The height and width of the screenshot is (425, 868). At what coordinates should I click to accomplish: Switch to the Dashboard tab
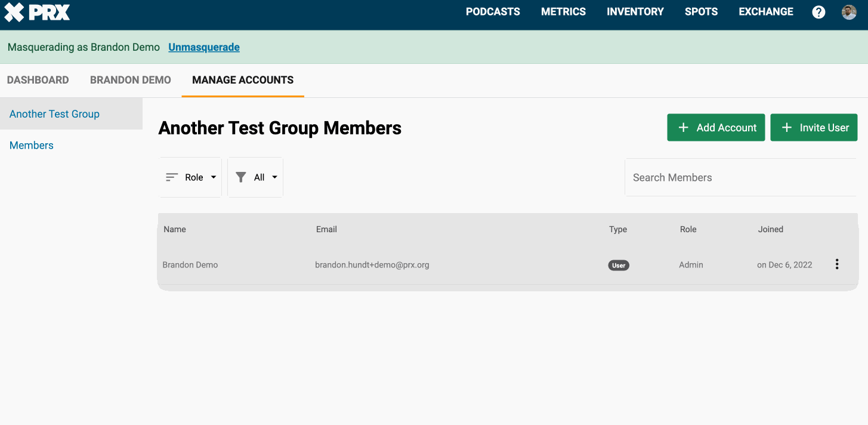point(38,79)
